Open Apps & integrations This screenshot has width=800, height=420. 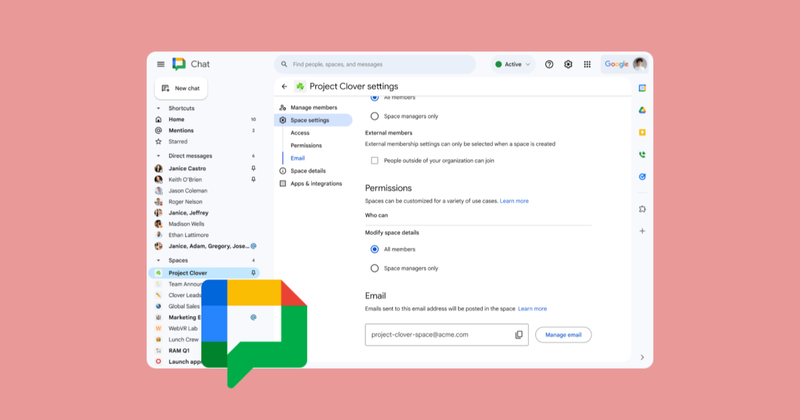pyautogui.click(x=316, y=184)
